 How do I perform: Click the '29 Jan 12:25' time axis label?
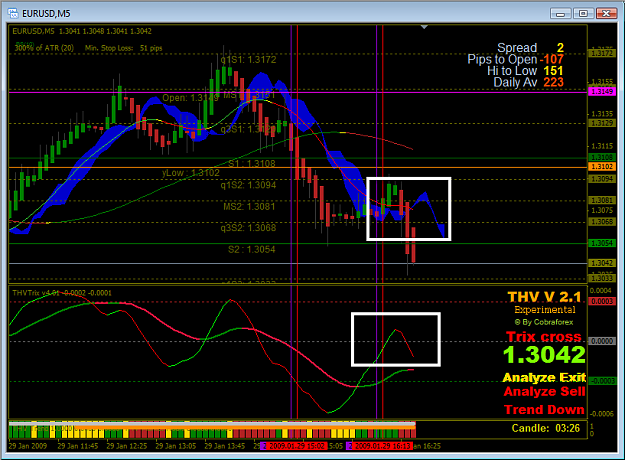click(x=127, y=446)
